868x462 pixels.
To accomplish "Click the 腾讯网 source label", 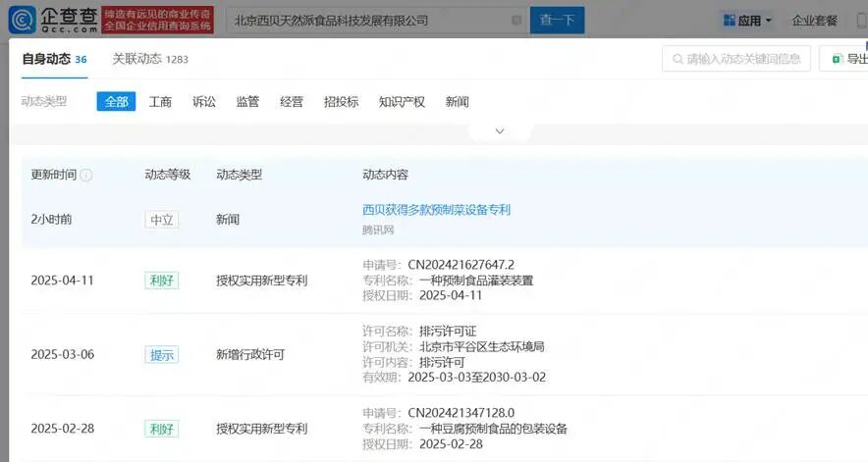I will [378, 230].
